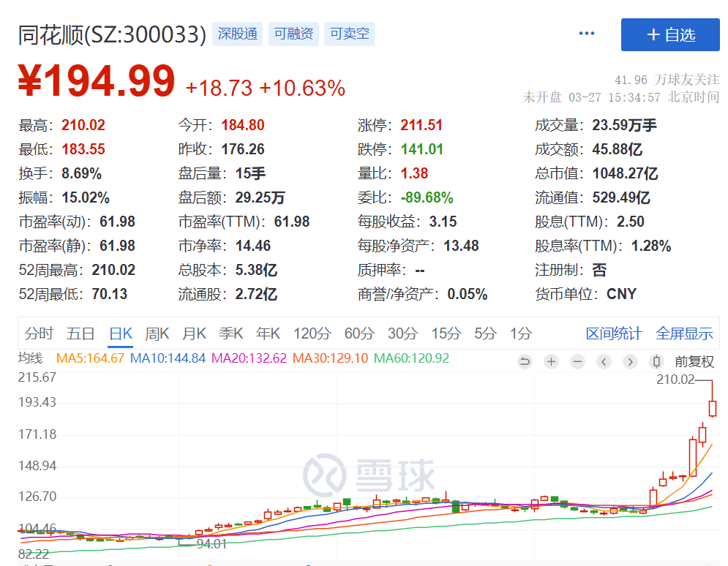
Task: Open the 前复权 adjustment dropdown
Action: [x=694, y=361]
